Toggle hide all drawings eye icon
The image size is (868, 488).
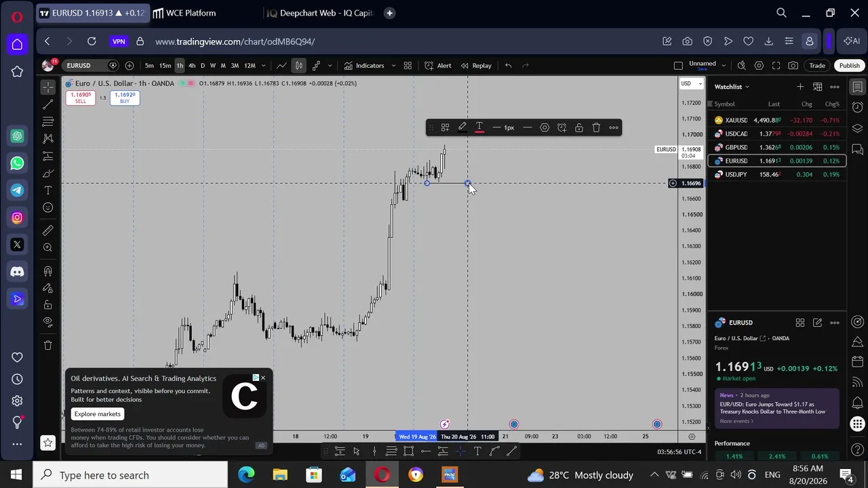coord(47,322)
